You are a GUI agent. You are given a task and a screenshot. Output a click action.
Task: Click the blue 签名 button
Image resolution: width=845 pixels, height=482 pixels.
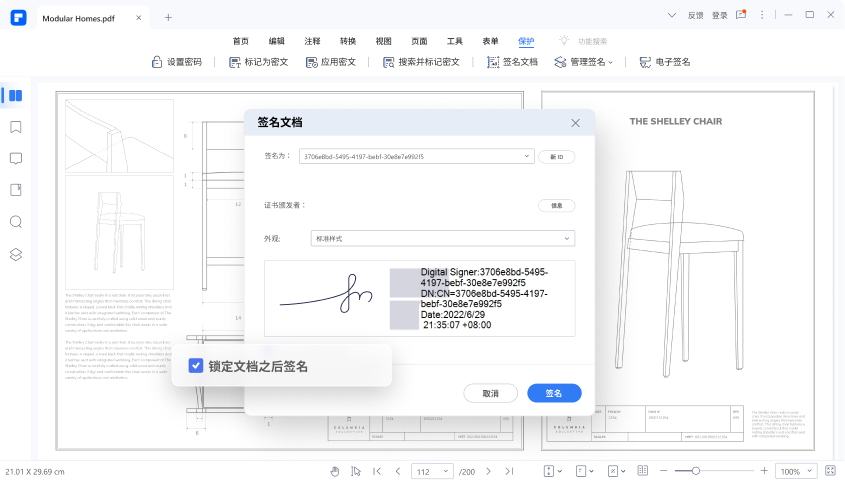point(554,394)
